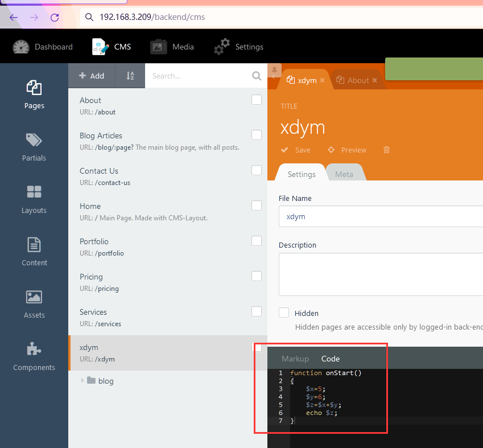Click the trash delete icon for xdym
Viewport: 483px width, 448px height.
pyautogui.click(x=387, y=150)
